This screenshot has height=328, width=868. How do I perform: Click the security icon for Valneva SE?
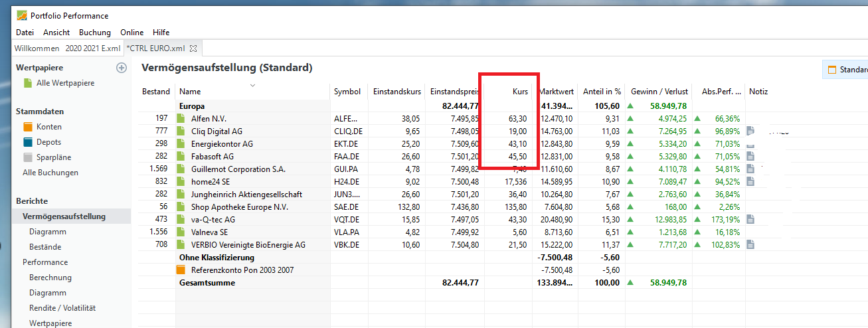pyautogui.click(x=181, y=232)
